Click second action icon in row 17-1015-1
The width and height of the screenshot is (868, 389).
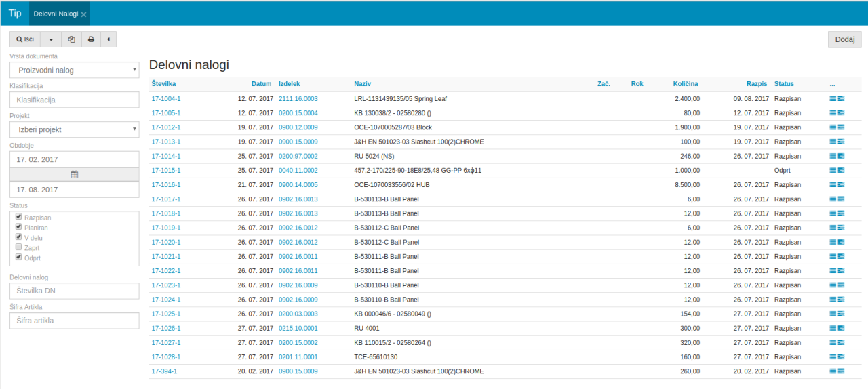[841, 170]
